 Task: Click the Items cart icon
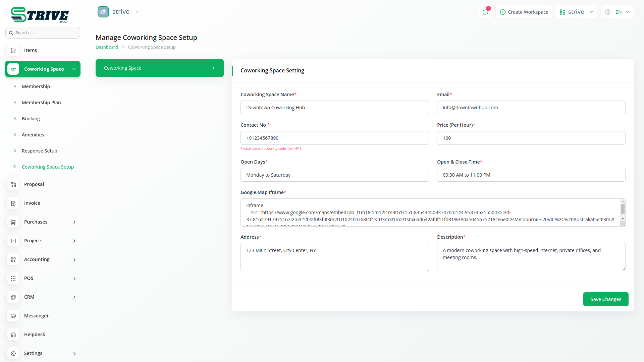pos(13,50)
